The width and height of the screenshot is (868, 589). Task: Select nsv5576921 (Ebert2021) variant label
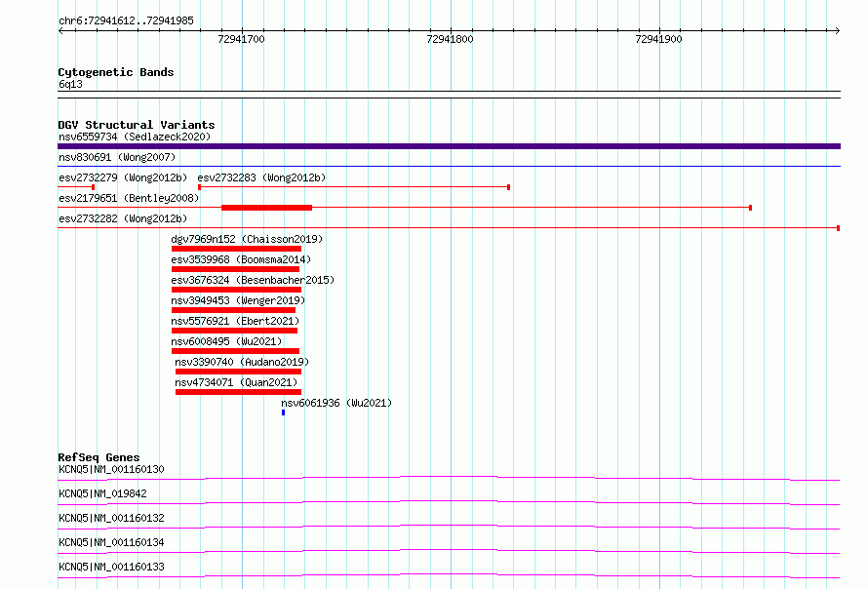(235, 321)
